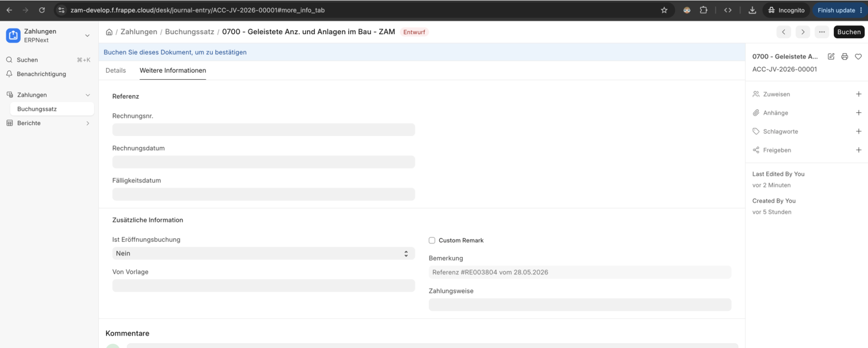Viewport: 868px width, 348px height.
Task: Print the document via printer icon
Action: pos(845,56)
